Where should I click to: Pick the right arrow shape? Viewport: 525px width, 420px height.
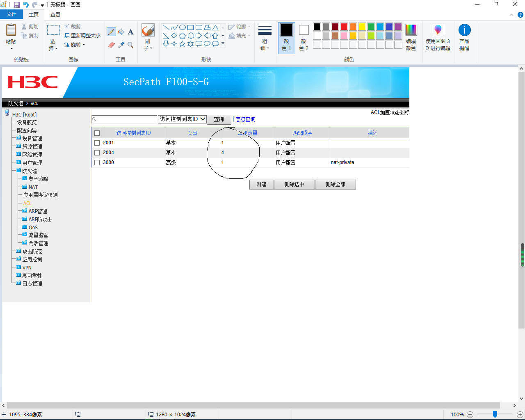click(199, 36)
